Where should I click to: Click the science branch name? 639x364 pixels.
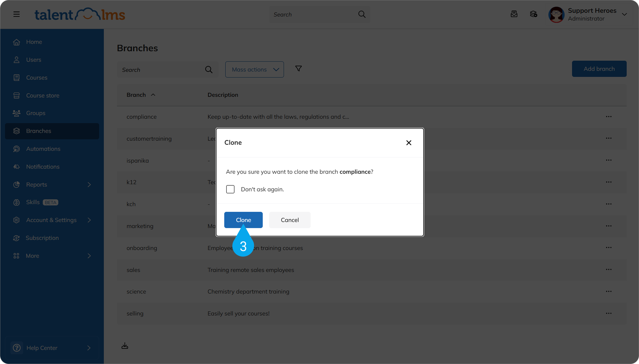click(x=136, y=292)
